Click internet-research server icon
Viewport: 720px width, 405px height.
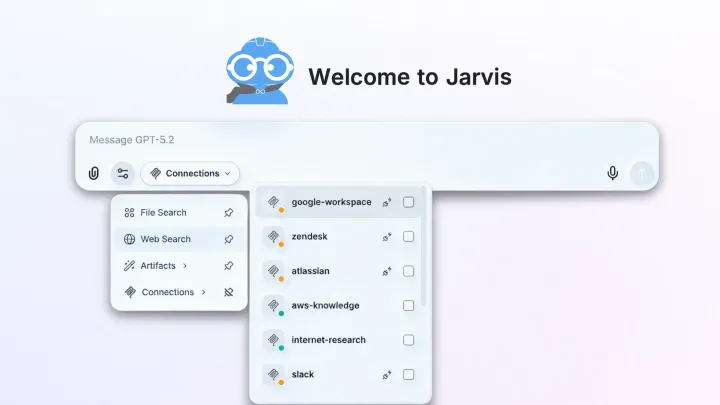pos(274,340)
